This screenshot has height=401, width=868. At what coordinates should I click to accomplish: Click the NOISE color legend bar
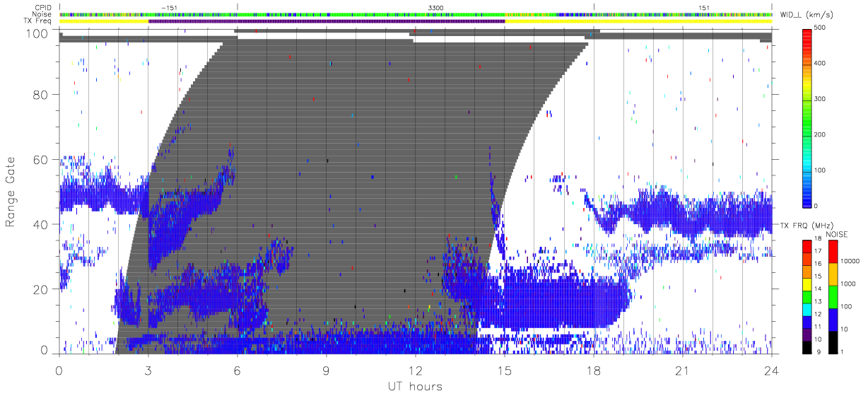coord(833,297)
